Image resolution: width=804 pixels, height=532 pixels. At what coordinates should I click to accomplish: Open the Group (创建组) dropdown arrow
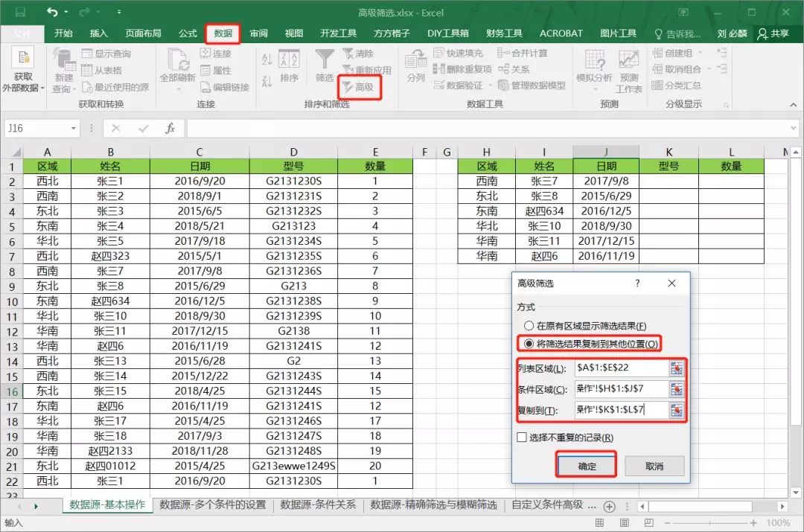tap(701, 53)
